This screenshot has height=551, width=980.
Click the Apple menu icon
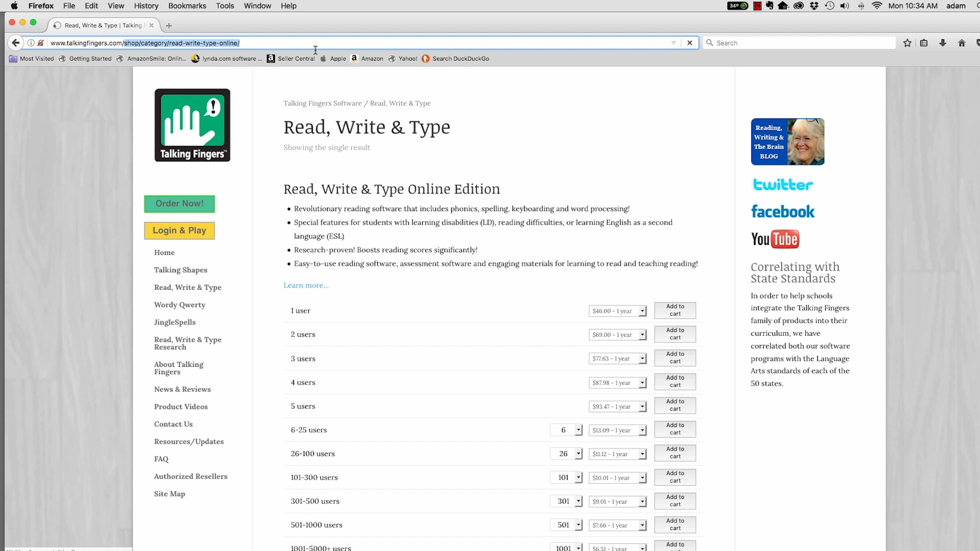[x=14, y=6]
